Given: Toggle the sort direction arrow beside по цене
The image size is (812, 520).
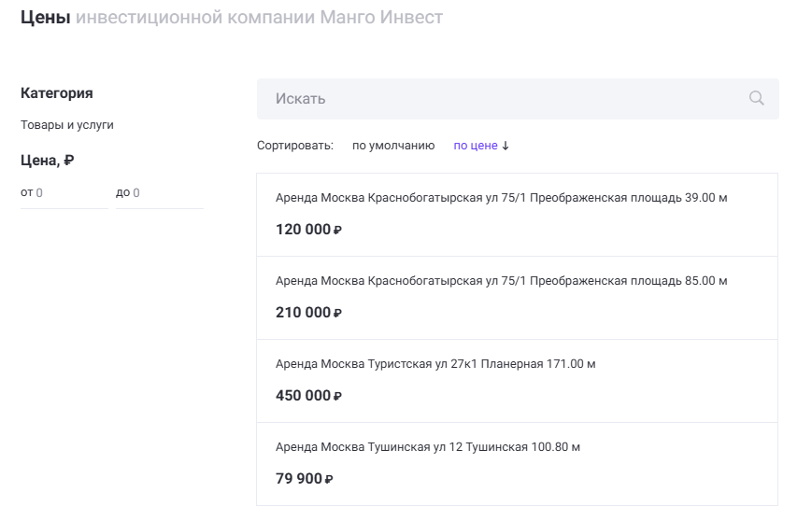Looking at the screenshot, I should [x=506, y=146].
